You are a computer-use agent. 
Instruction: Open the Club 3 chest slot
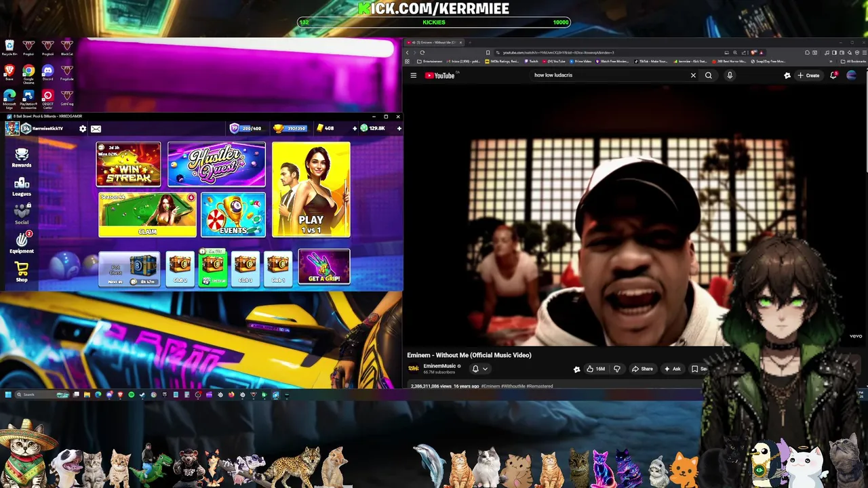pyautogui.click(x=245, y=269)
